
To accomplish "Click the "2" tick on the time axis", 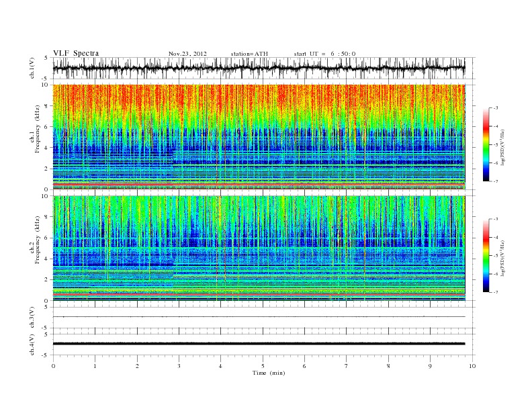I will coord(137,366).
